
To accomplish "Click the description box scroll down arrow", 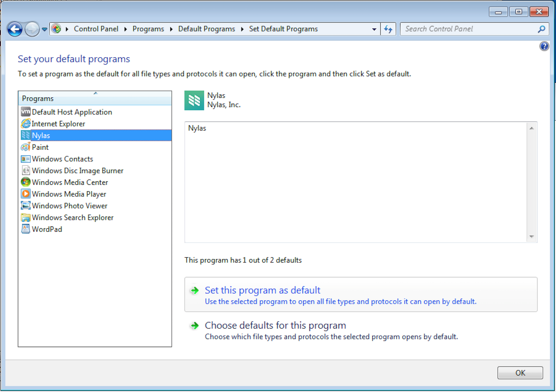I will [532, 237].
